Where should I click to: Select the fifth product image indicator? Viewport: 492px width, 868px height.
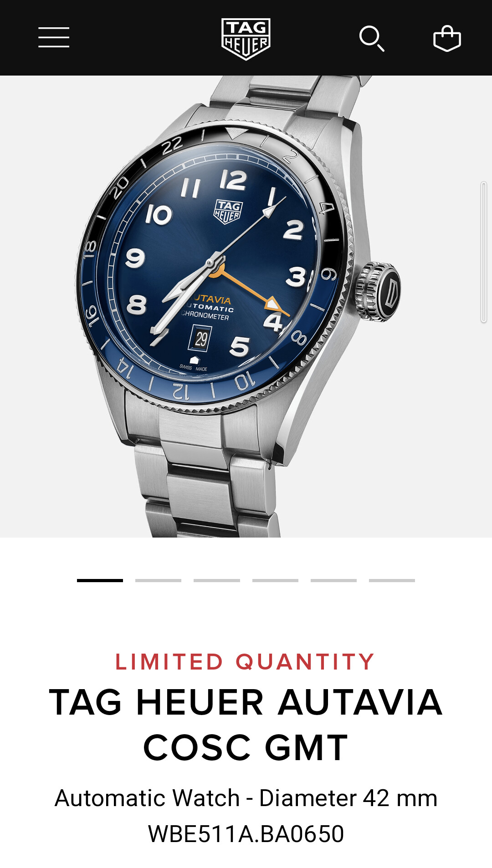(333, 580)
